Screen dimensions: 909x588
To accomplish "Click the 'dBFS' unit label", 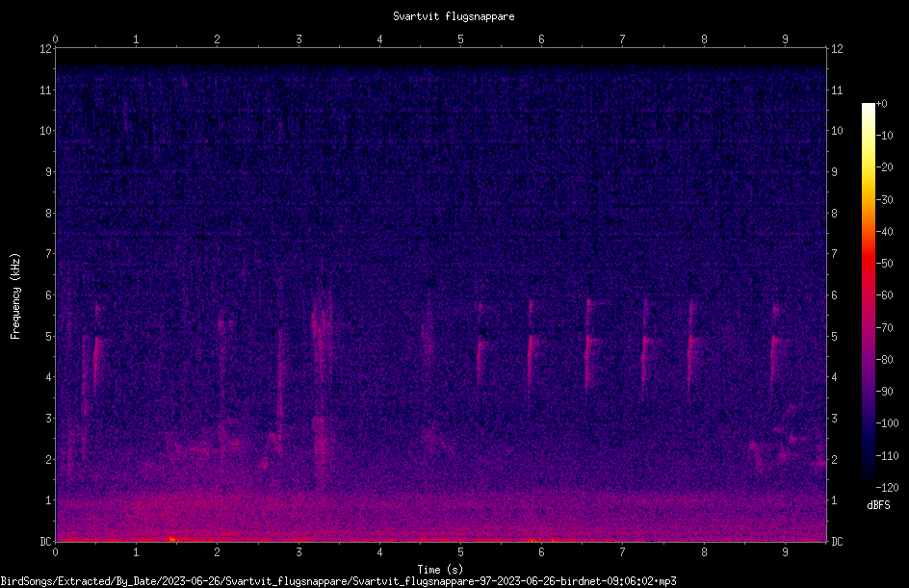I will (878, 505).
